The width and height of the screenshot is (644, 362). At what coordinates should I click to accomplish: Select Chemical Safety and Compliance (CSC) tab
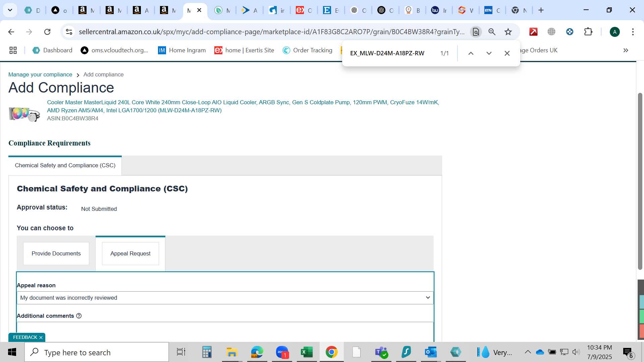65,166
